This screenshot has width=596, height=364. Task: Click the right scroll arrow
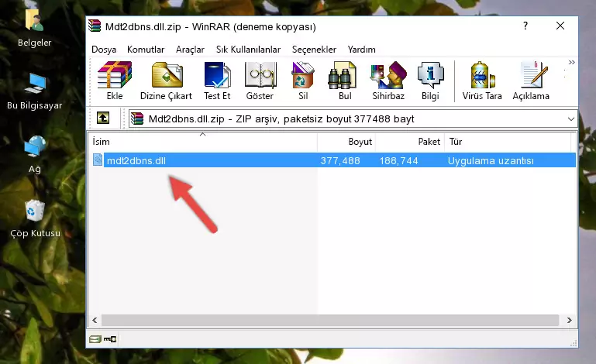pyautogui.click(x=569, y=321)
